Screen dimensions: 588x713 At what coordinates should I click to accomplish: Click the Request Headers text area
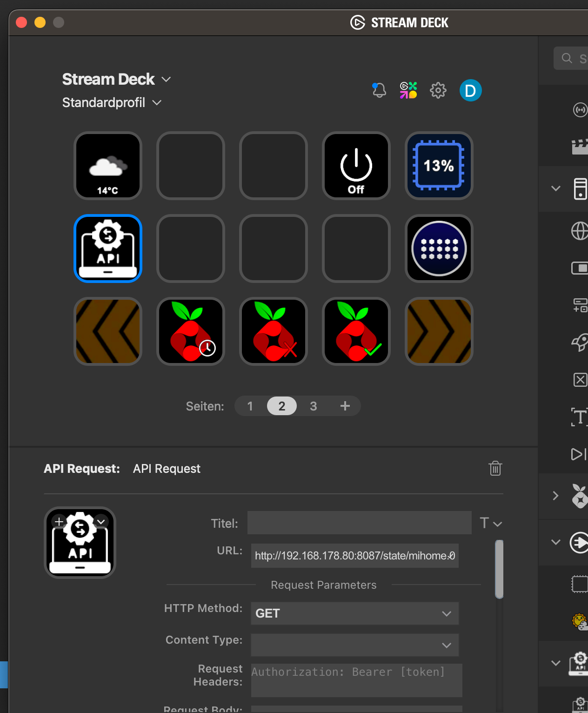(357, 680)
